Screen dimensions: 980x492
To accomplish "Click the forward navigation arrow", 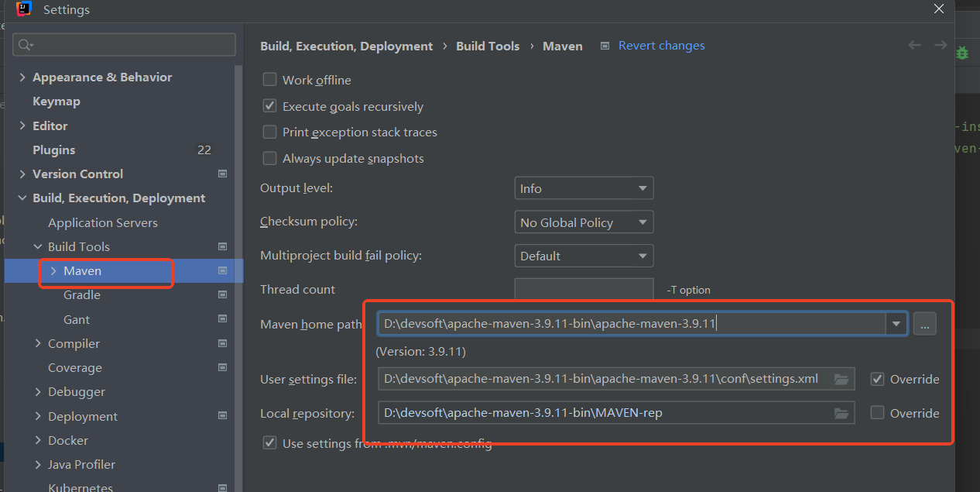I will [x=941, y=46].
